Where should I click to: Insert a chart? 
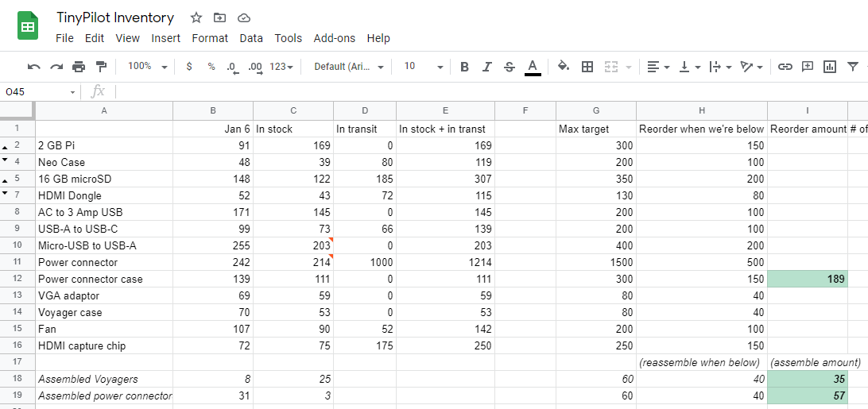click(830, 67)
